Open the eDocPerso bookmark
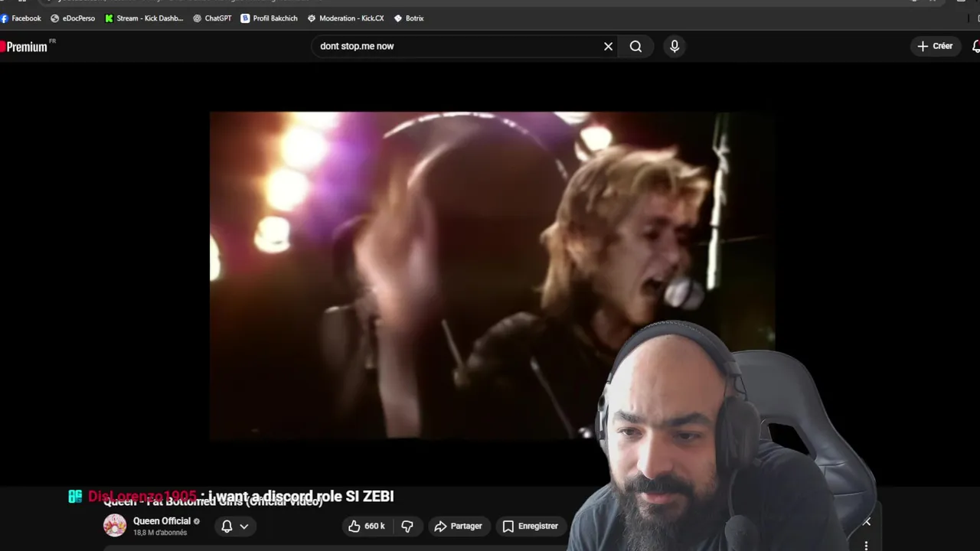Screen dimensions: 980x551 coord(73,18)
